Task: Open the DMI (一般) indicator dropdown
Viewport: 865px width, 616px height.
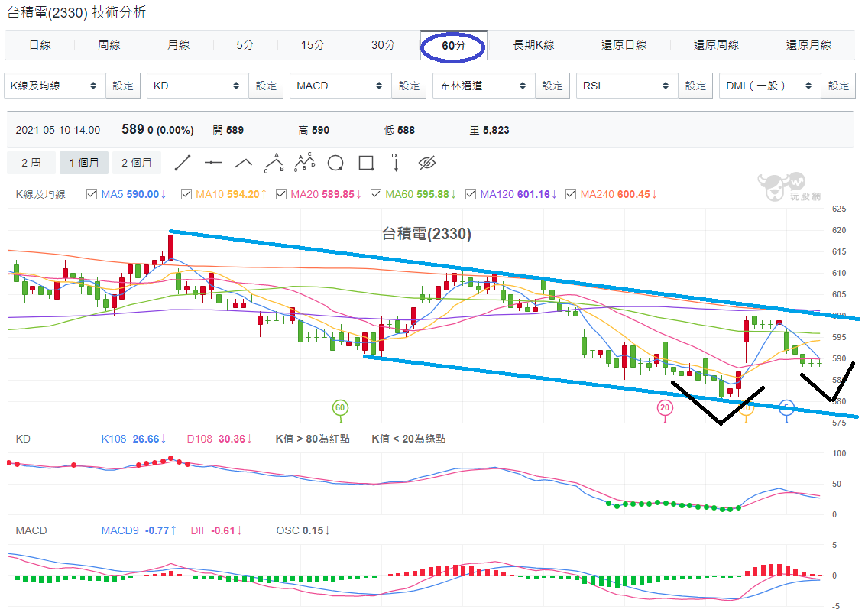Action: [x=769, y=86]
